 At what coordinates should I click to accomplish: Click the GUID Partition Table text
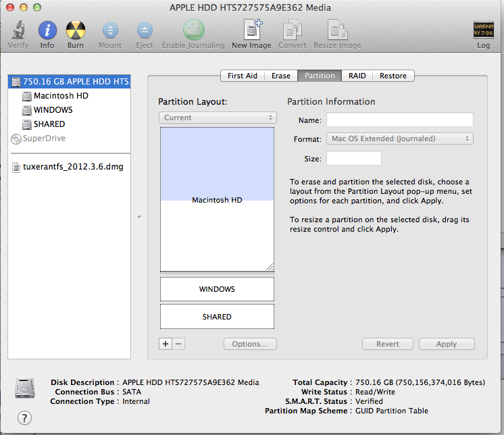[x=391, y=411]
